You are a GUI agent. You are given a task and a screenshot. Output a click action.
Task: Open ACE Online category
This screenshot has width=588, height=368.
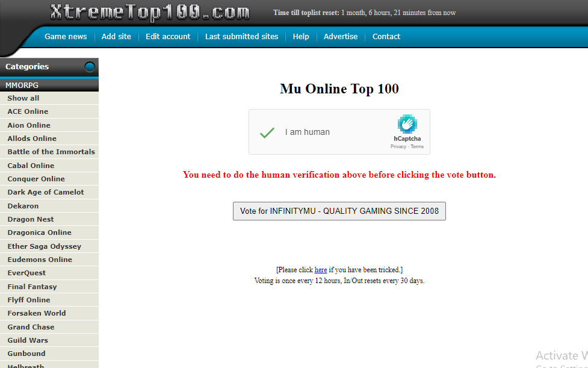pyautogui.click(x=49, y=111)
